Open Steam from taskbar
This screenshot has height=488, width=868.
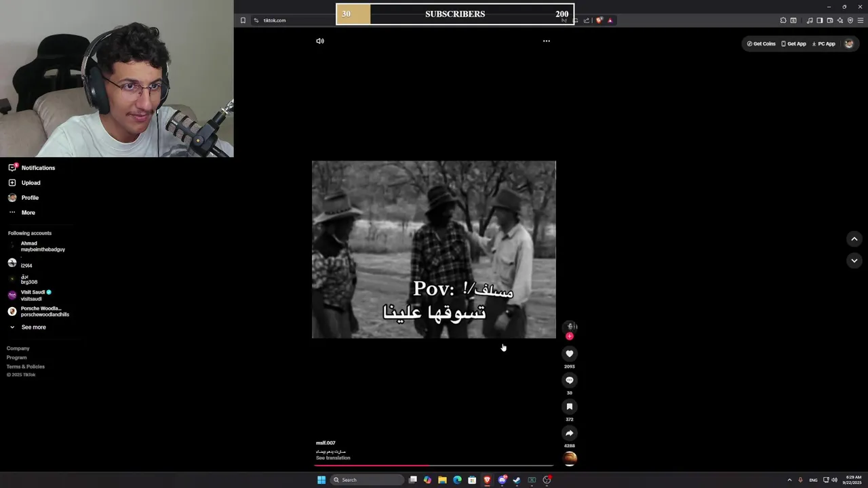517,480
